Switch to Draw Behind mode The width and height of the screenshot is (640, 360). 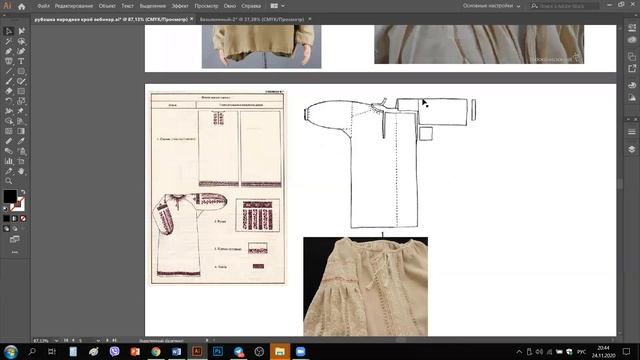pyautogui.click(x=15, y=229)
